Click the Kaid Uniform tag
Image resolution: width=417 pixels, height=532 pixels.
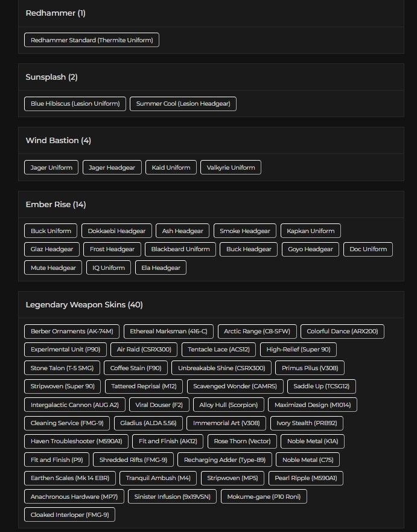coord(171,168)
